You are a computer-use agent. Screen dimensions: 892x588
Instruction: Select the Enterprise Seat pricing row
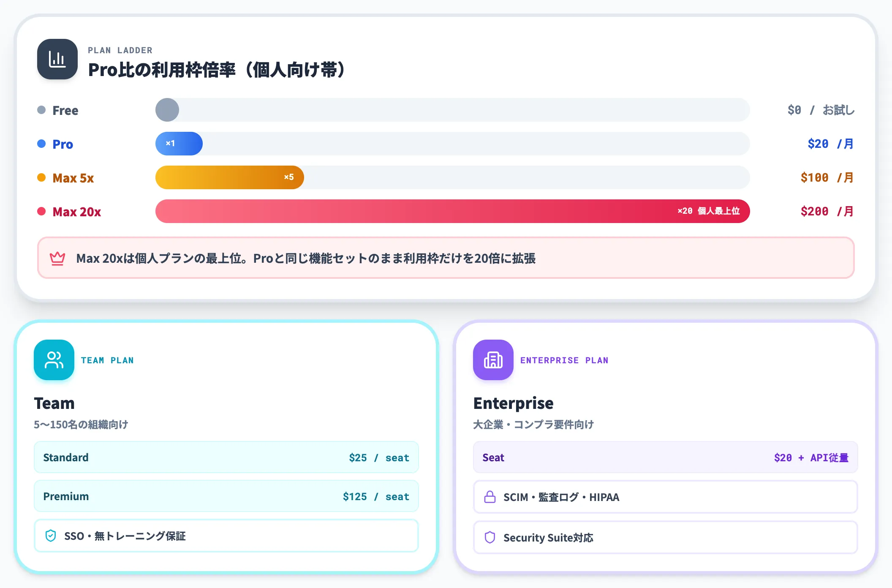click(x=666, y=457)
